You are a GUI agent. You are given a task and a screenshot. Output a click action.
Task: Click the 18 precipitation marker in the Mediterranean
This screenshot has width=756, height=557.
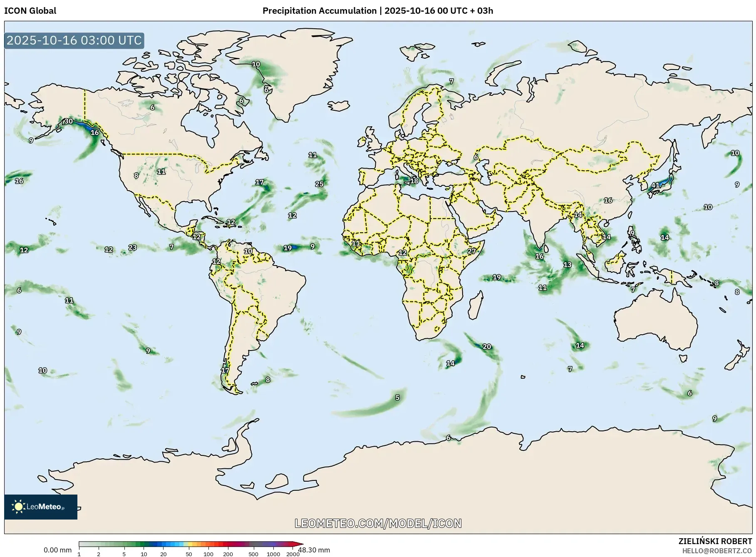[x=414, y=181]
